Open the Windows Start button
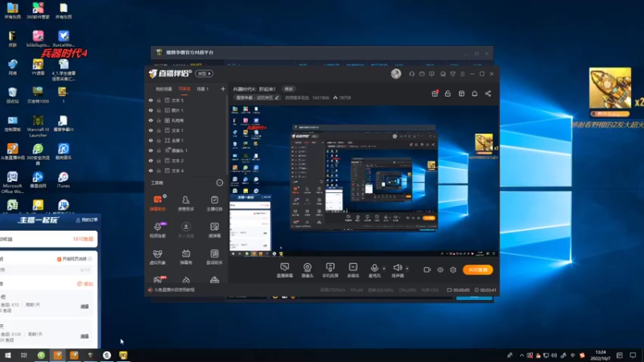Screen dimensions: 644x362 pyautogui.click(x=8, y=355)
